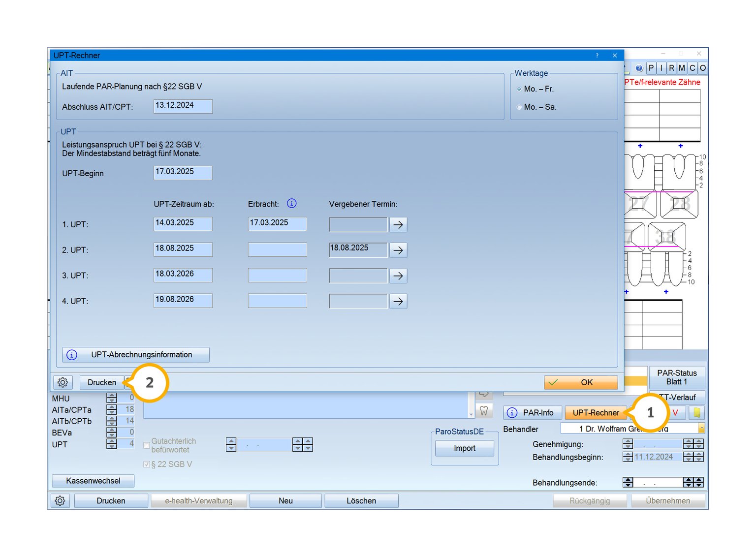This screenshot has width=756, height=557.
Task: Click arrow button for 1. UPT Termin
Action: (398, 225)
